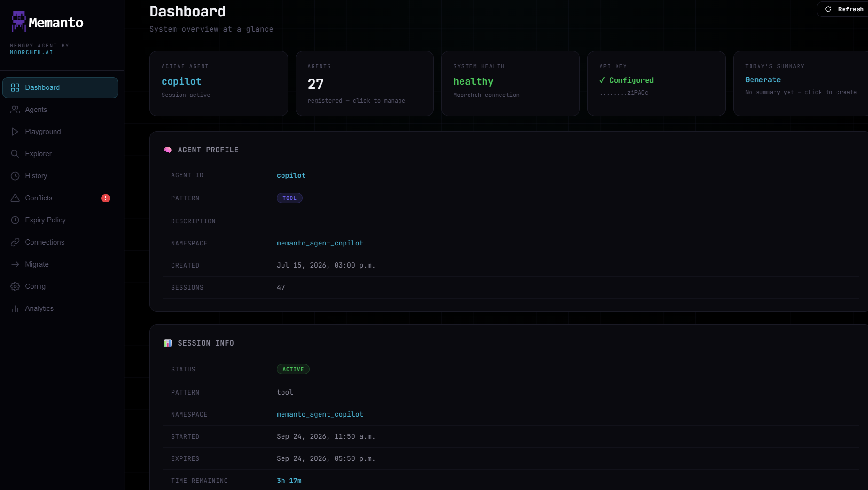Screen dimensions: 868x490
Task: Open the Dashboard menu item
Action: tap(60, 87)
